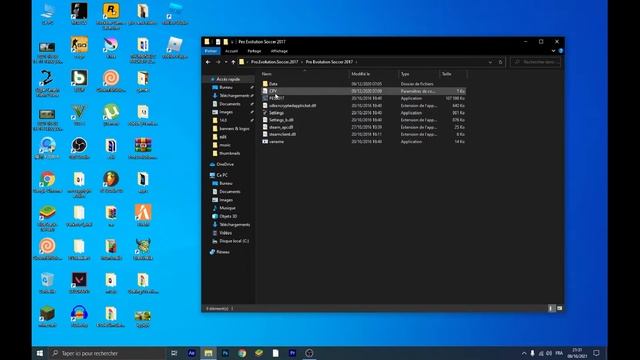The width and height of the screenshot is (640, 360).
Task: Open the Minecraft desktop shortcut
Action: click(47, 317)
